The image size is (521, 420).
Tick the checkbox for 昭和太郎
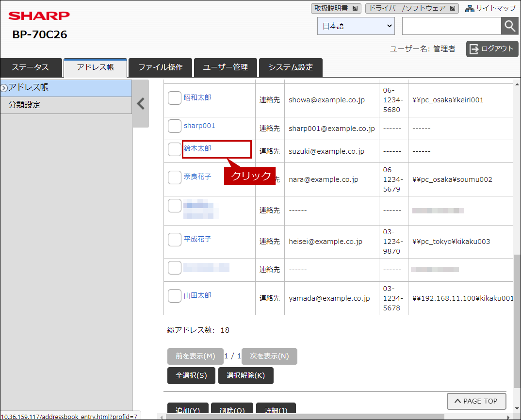pyautogui.click(x=175, y=97)
